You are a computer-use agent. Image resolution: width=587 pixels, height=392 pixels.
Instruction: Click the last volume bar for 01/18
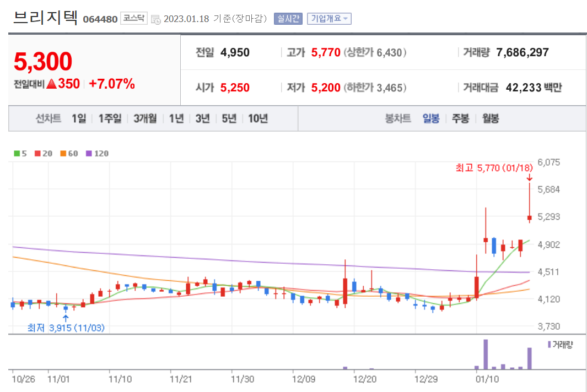[x=530, y=358]
